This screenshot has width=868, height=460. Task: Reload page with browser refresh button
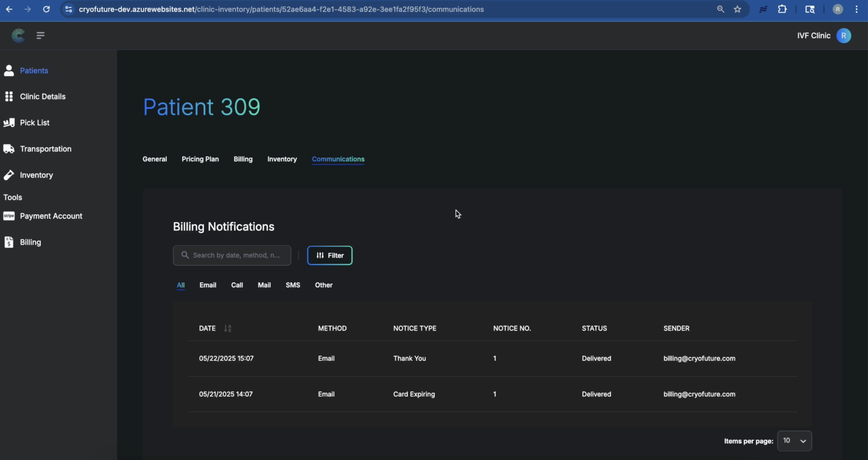(47, 9)
